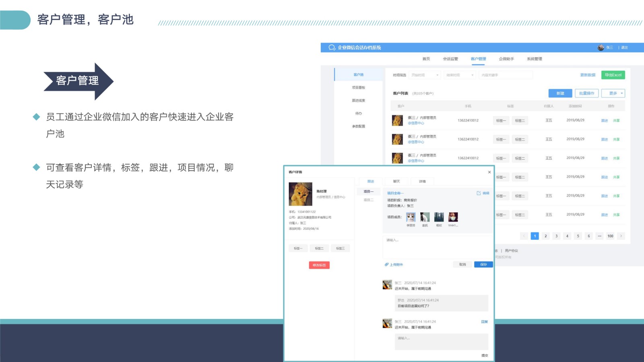Click the blue 新建 button
The height and width of the screenshot is (362, 644).
click(560, 93)
